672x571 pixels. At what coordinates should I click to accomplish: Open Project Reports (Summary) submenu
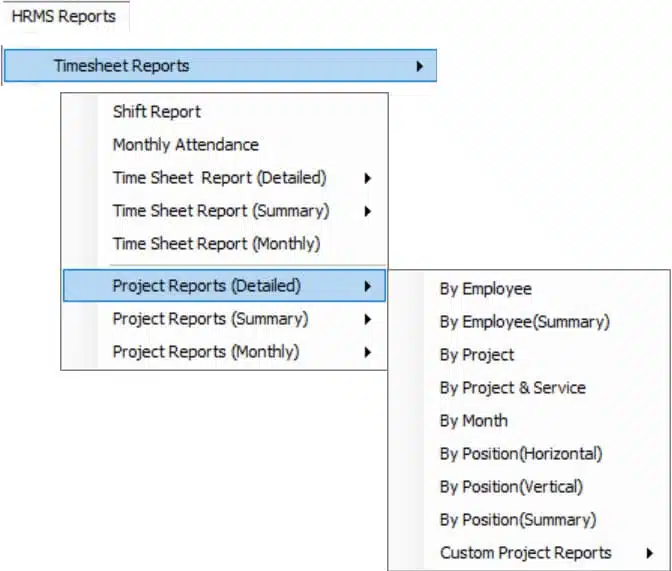(224, 319)
